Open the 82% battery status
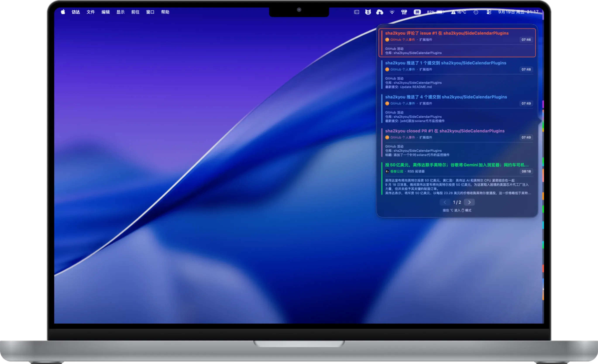Image resolution: width=598 pixels, height=364 pixels. 436,12
